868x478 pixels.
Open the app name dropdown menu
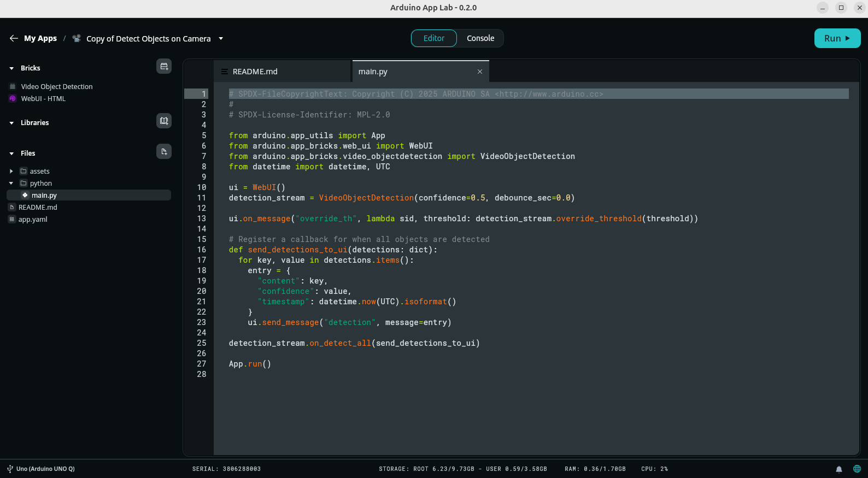pos(221,38)
